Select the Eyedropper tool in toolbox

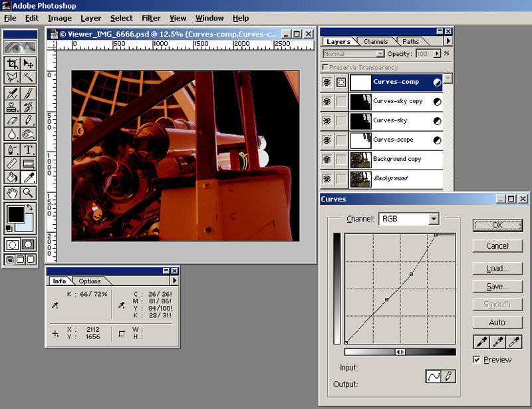(x=29, y=177)
